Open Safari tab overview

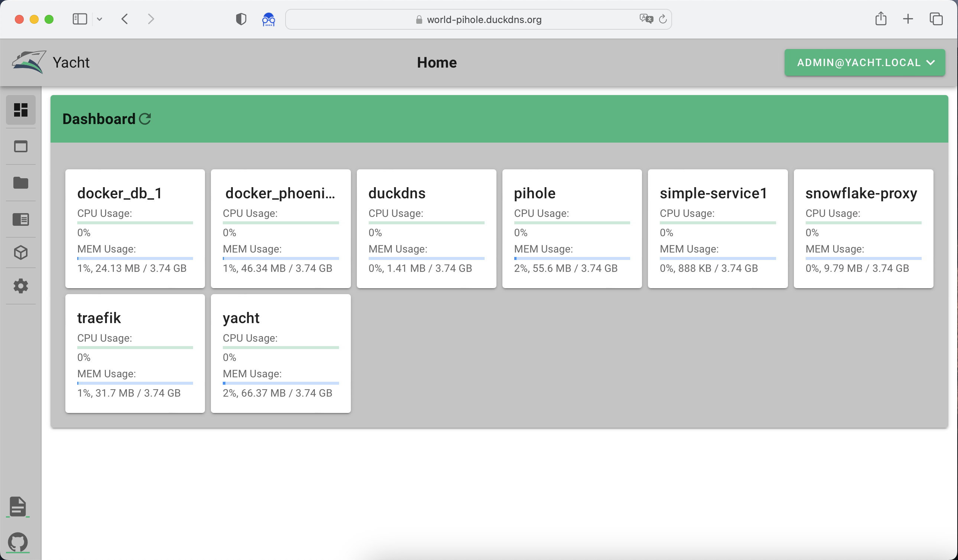936,19
